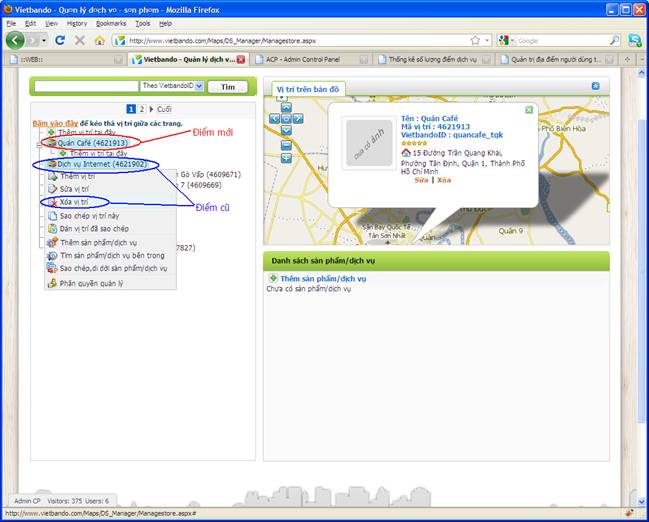Switch to the ::WEB:: tab
The image size is (649, 522).
click(x=66, y=60)
